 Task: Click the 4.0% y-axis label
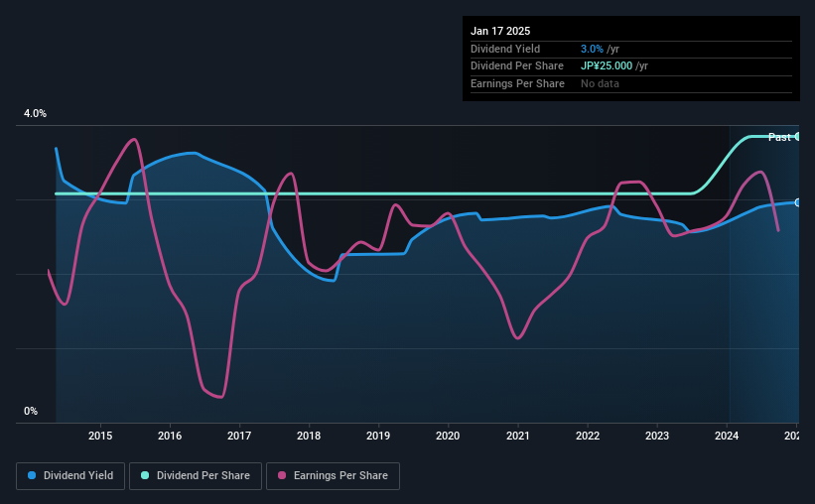pos(35,113)
